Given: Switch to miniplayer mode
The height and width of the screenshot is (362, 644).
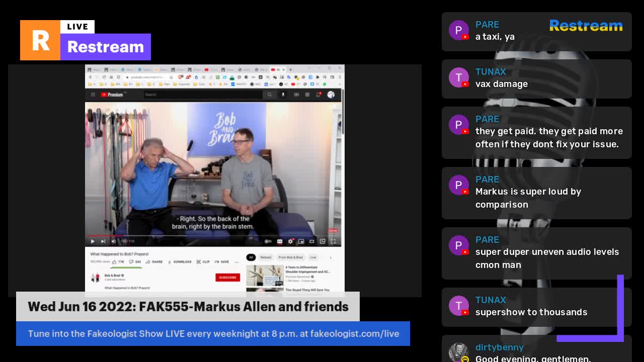Looking at the screenshot, I should 301,241.
